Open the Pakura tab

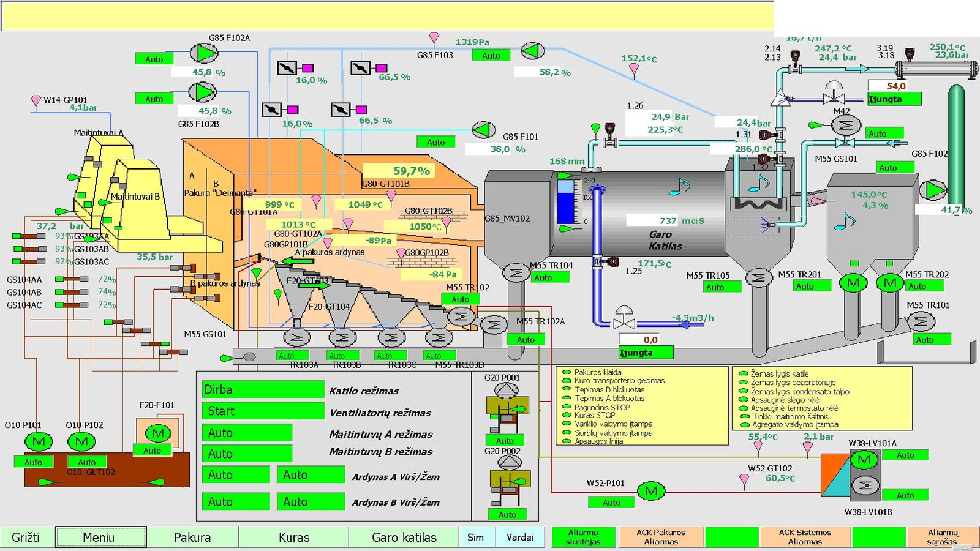[x=192, y=537]
